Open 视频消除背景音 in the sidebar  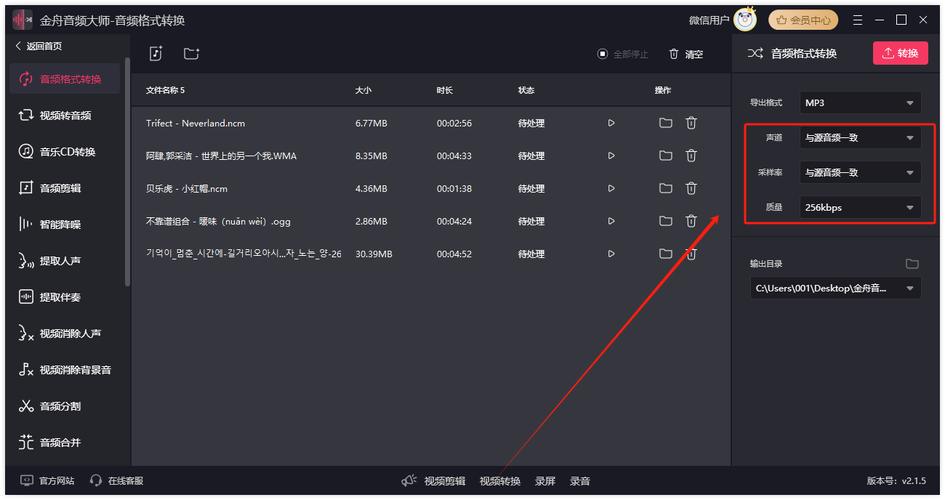(x=64, y=369)
